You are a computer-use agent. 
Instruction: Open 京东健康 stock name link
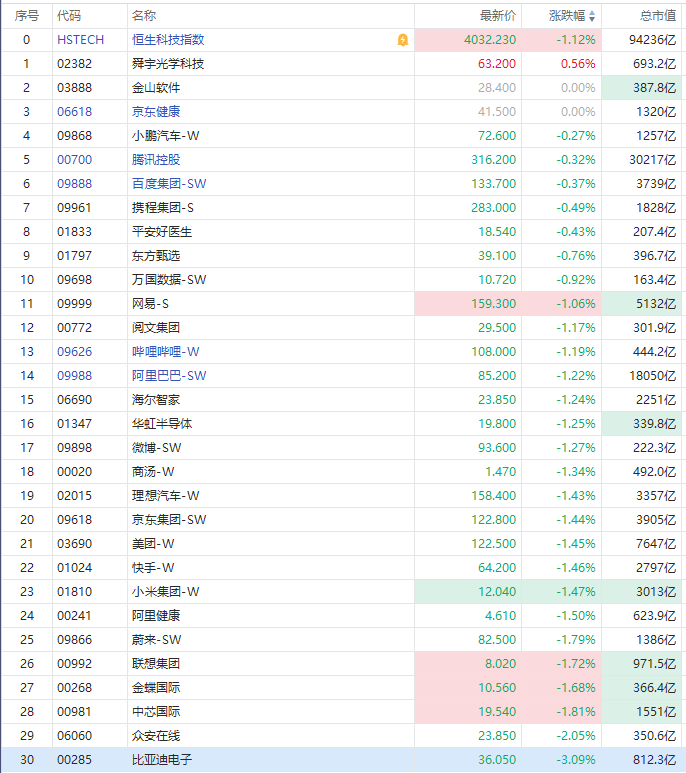(x=156, y=112)
